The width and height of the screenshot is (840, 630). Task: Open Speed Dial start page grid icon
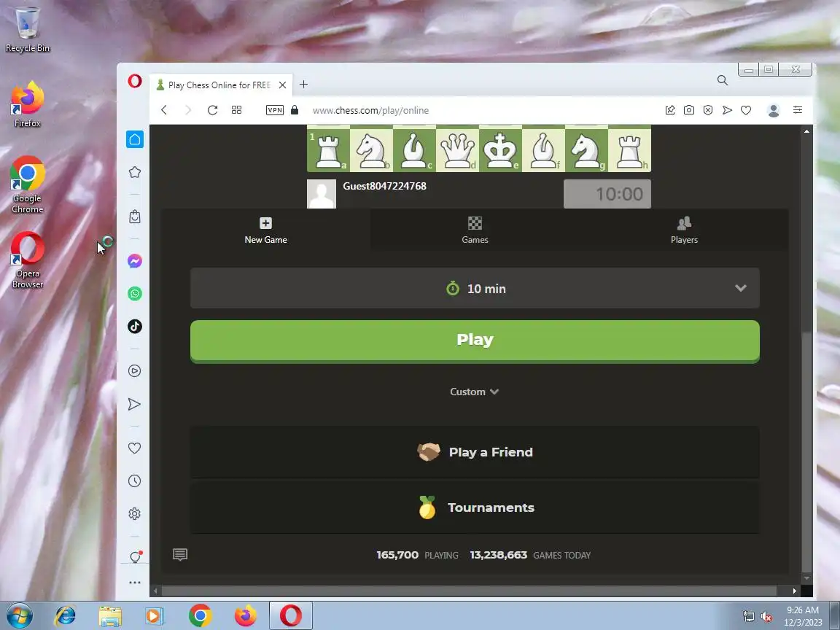coord(237,110)
